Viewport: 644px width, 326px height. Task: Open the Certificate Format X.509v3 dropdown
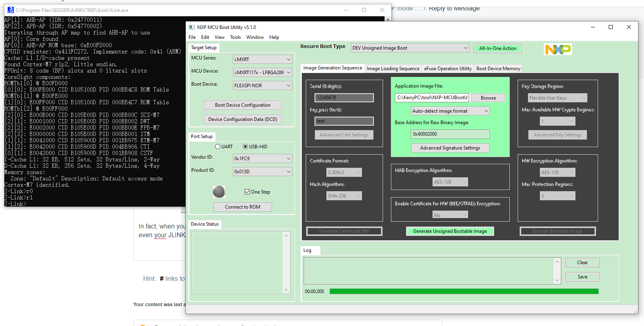pos(344,173)
